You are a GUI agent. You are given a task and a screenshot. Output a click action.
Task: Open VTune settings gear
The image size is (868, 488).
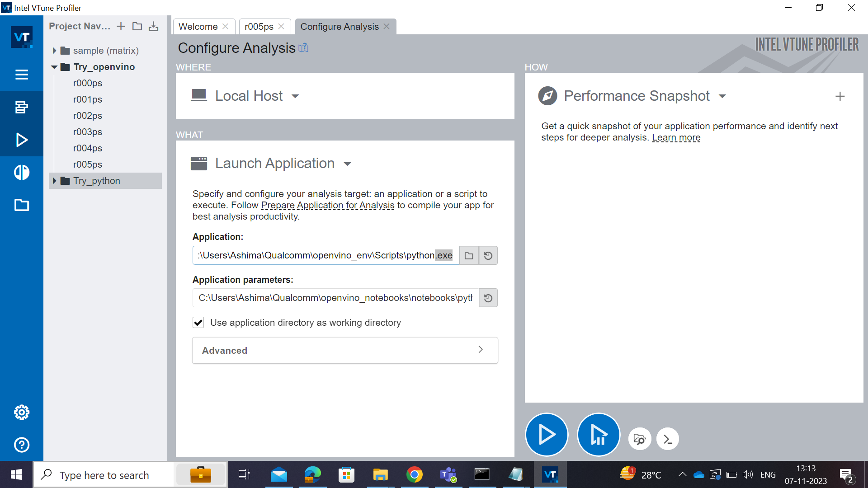tap(22, 412)
